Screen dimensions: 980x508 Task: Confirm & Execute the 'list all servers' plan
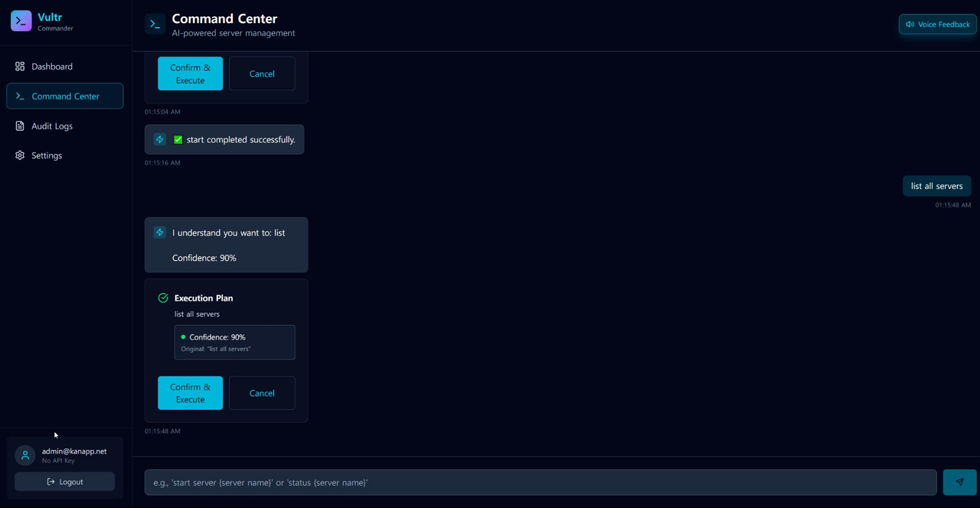[191, 393]
